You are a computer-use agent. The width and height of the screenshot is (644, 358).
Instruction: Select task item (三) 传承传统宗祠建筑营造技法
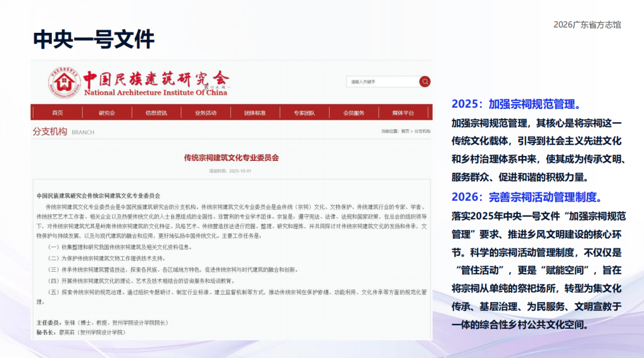point(174,269)
